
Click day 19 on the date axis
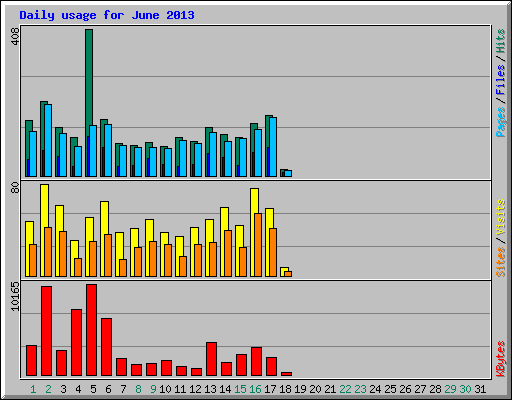click(300, 389)
